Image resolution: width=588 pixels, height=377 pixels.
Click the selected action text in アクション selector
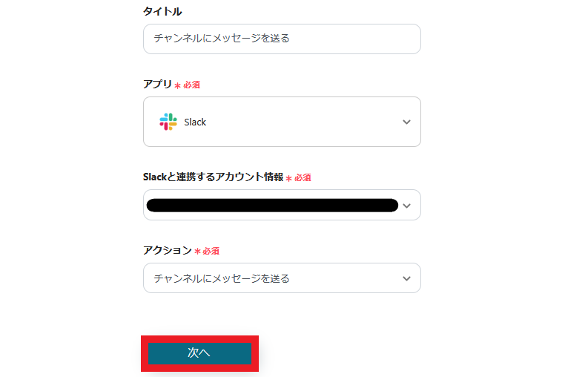tap(222, 278)
